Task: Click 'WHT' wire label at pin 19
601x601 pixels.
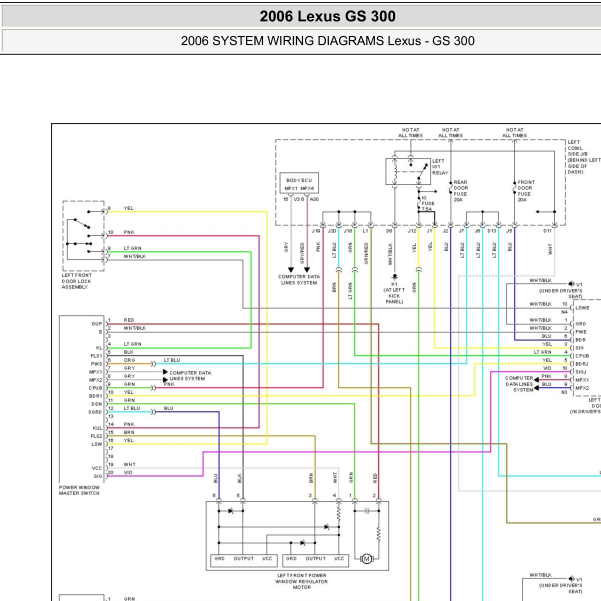Action: tap(129, 464)
